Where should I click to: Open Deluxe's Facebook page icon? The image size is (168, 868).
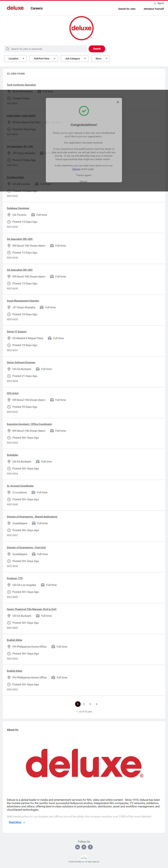coord(90,847)
